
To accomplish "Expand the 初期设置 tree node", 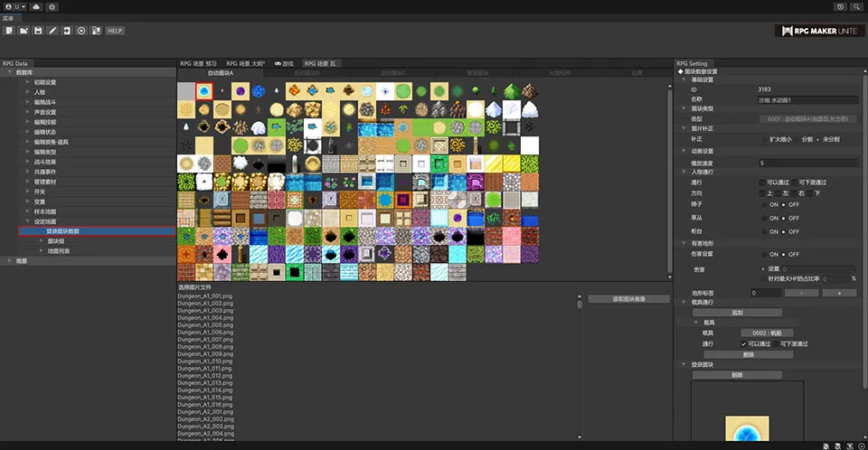I will click(x=28, y=82).
